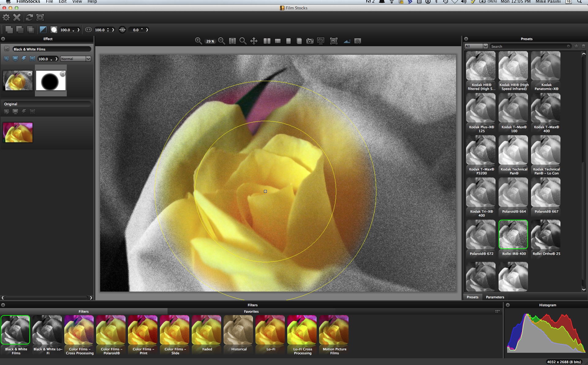Click the reset refresh arrows icon
This screenshot has width=588, height=365.
pos(29,17)
